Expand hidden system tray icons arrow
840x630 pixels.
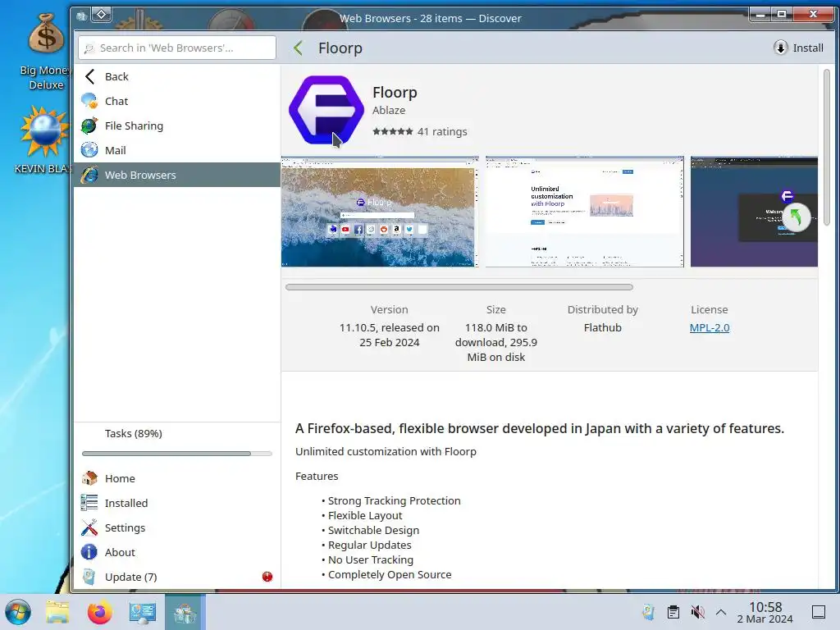click(721, 612)
